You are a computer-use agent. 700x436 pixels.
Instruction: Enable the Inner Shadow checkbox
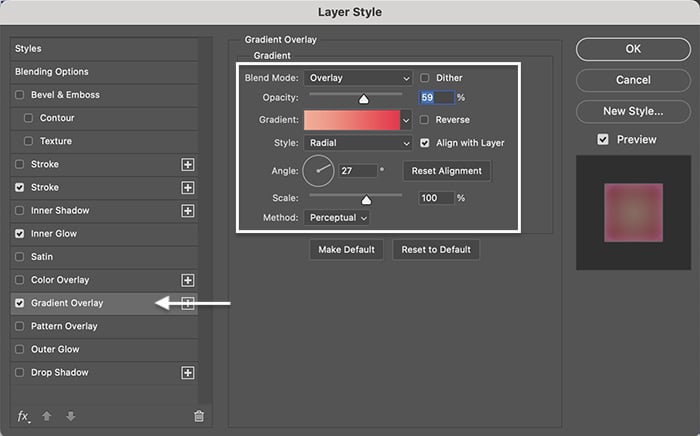pyautogui.click(x=20, y=210)
